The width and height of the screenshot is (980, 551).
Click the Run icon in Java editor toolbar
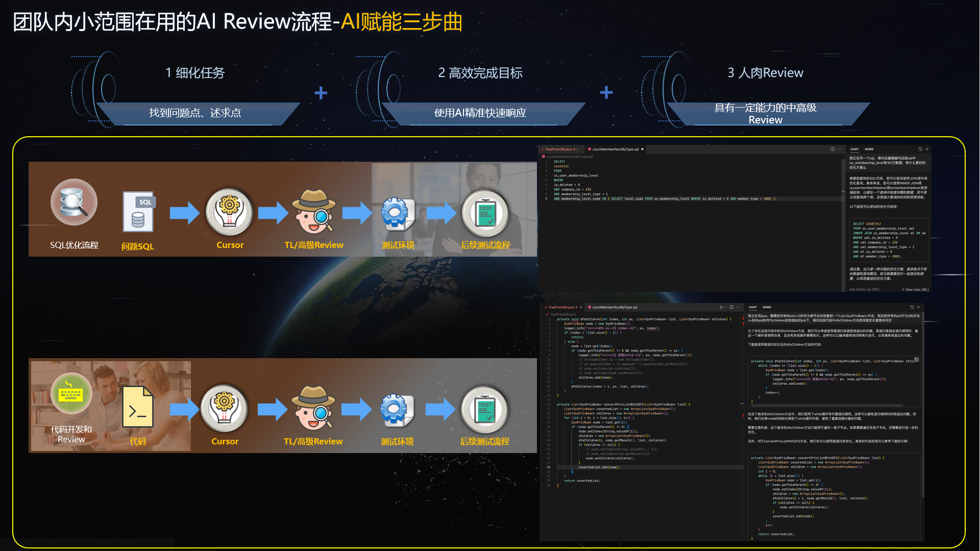click(721, 307)
